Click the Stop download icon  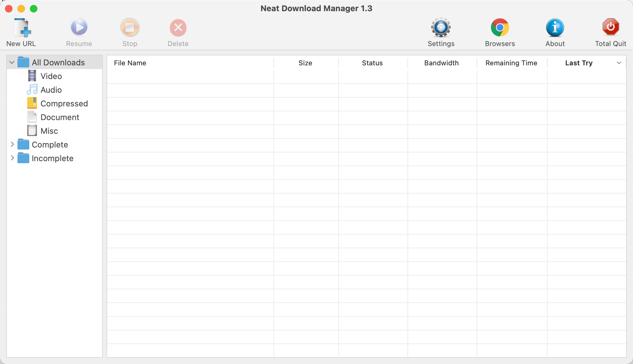point(130,28)
